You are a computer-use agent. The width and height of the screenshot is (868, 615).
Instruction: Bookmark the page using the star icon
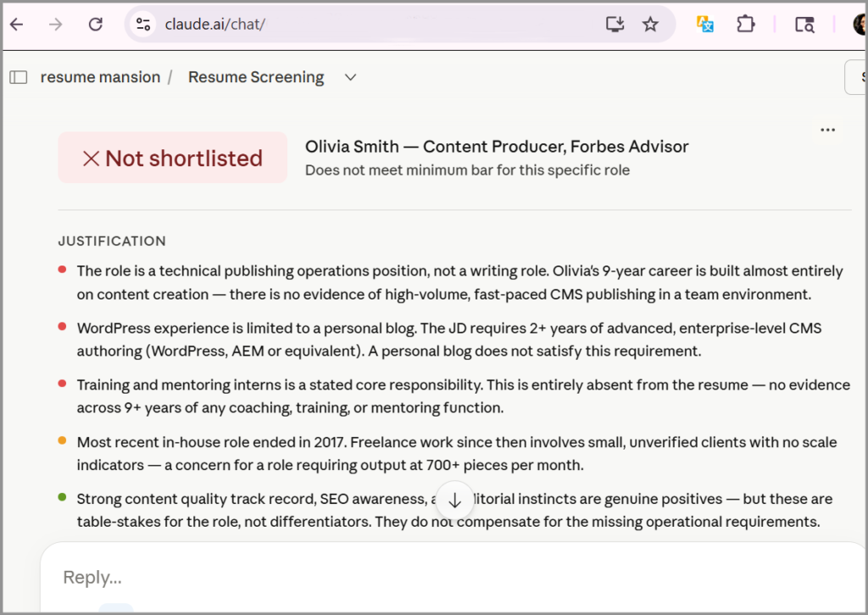(x=650, y=24)
